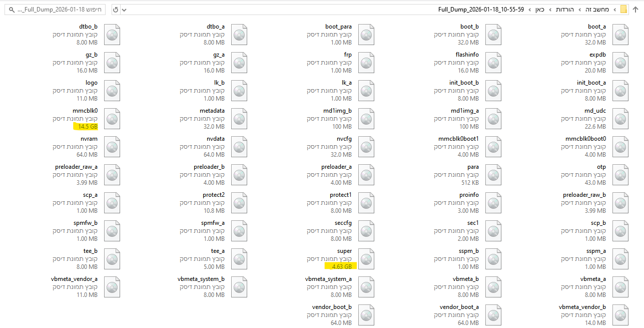Select the frp disk image icon
Image resolution: width=644 pixels, height=328 pixels.
click(366, 63)
